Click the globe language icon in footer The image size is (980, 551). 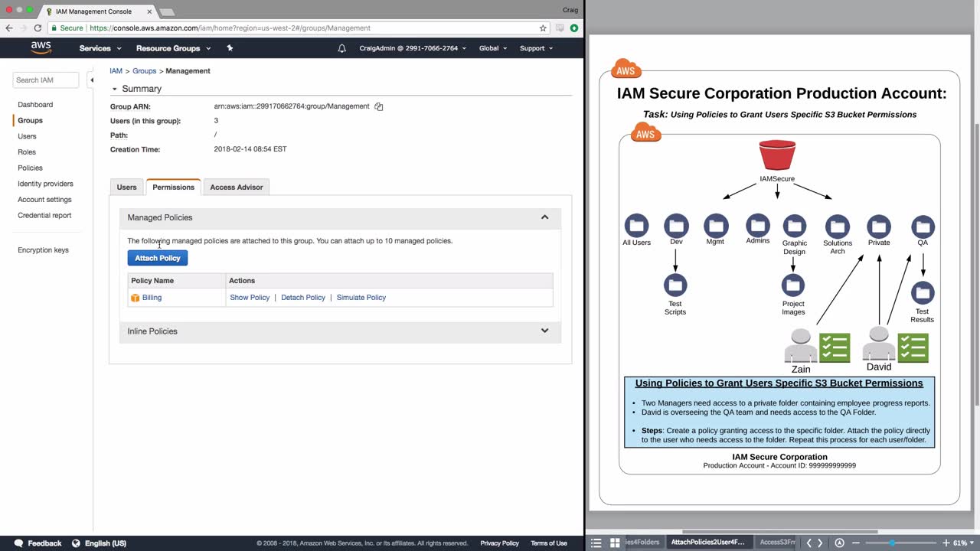(76, 543)
